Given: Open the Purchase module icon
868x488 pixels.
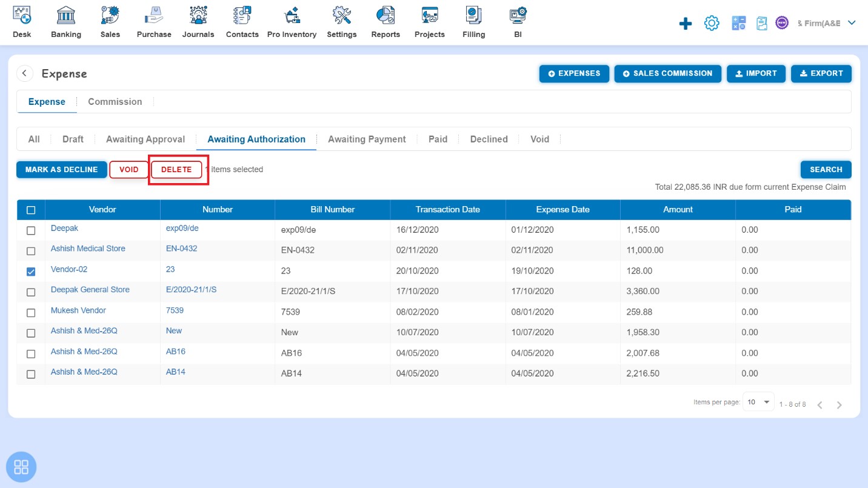Looking at the screenshot, I should point(154,15).
